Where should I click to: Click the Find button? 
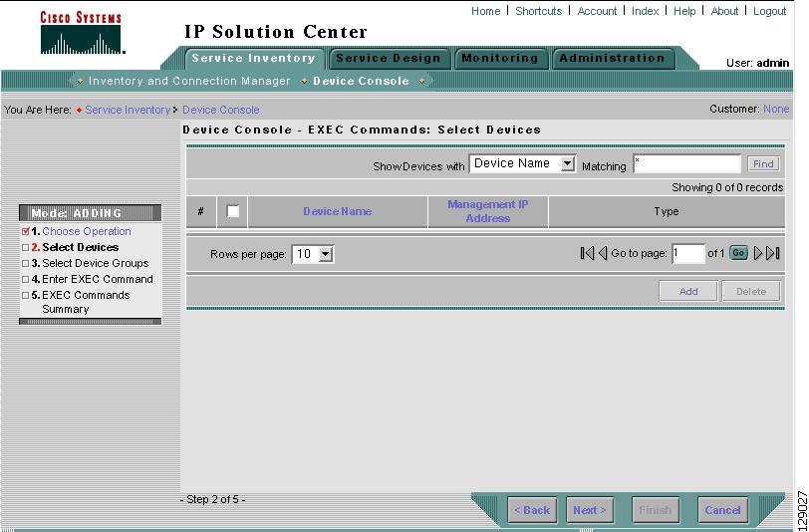coord(763,164)
